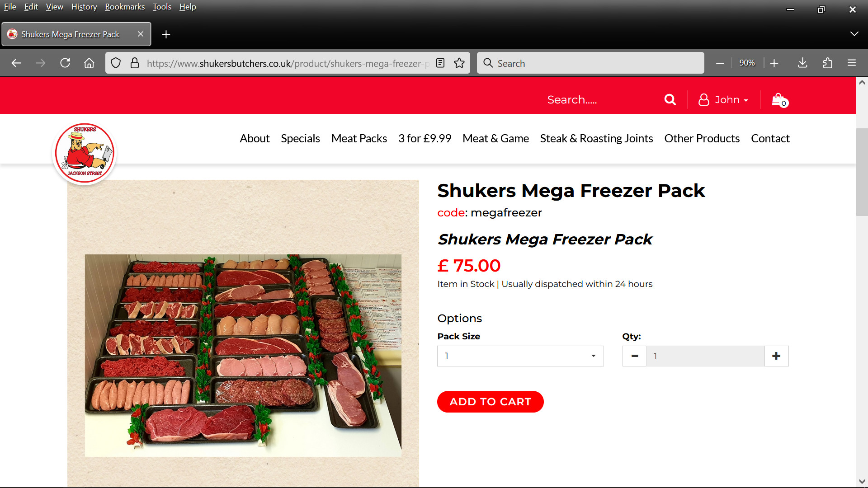Screen dimensions: 868x488
Task: Open the John account dropdown
Action: point(723,99)
